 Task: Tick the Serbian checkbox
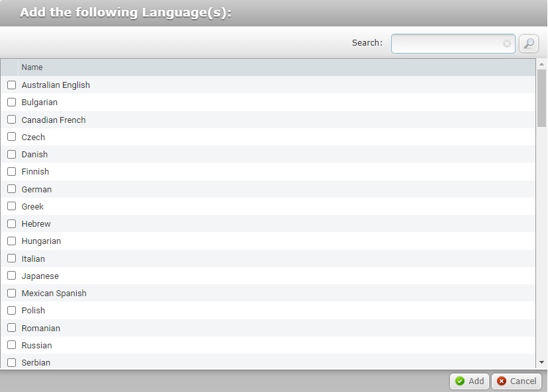click(11, 362)
